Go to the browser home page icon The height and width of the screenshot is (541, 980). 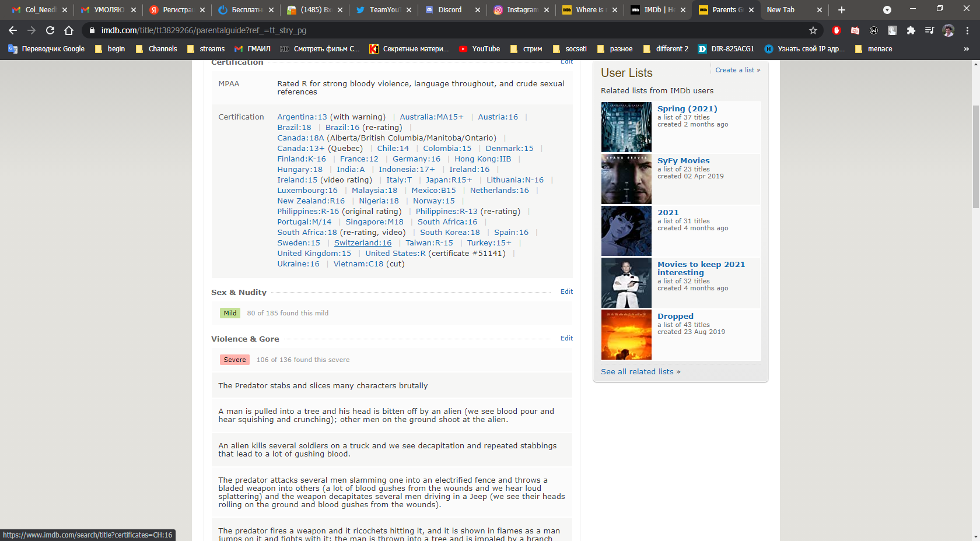click(69, 30)
